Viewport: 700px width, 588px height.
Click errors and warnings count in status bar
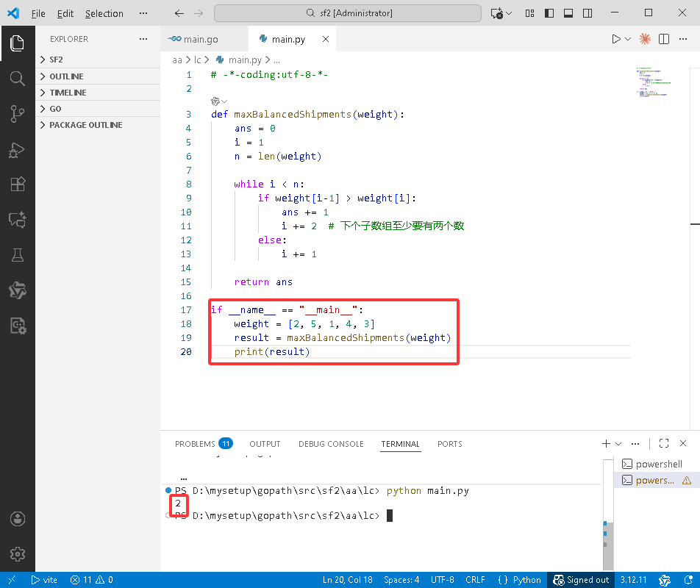click(91, 579)
